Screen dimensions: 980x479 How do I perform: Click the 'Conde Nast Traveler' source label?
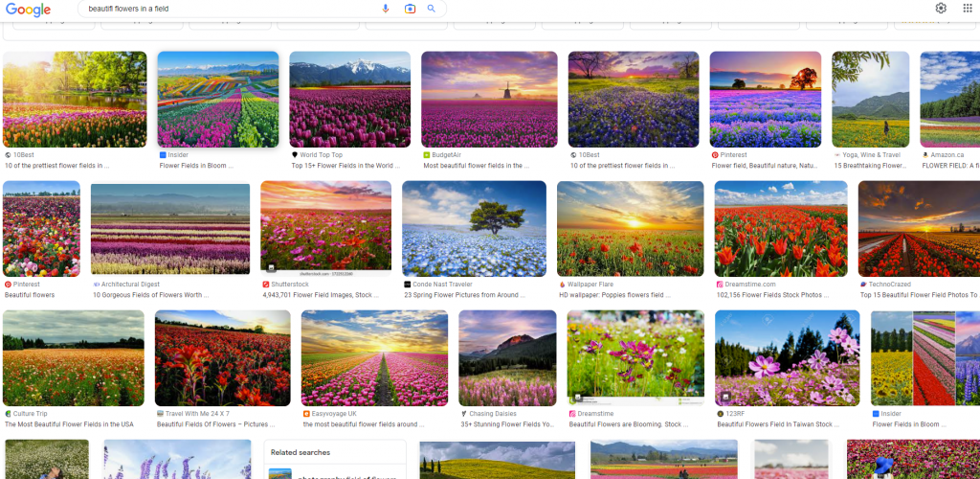pos(442,285)
